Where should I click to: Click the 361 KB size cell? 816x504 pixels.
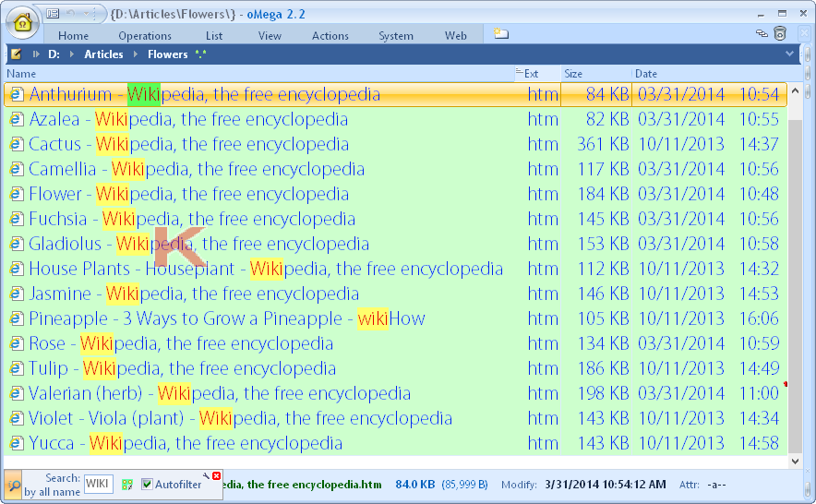[603, 144]
